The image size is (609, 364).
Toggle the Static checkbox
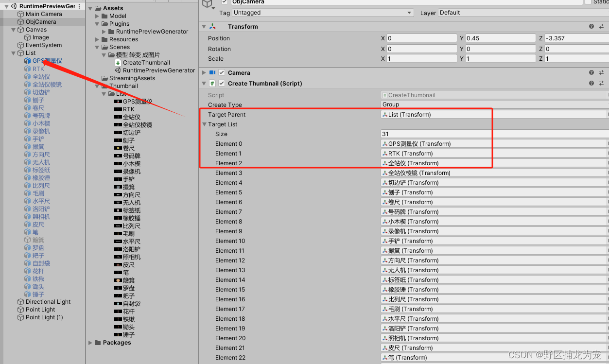(588, 2)
